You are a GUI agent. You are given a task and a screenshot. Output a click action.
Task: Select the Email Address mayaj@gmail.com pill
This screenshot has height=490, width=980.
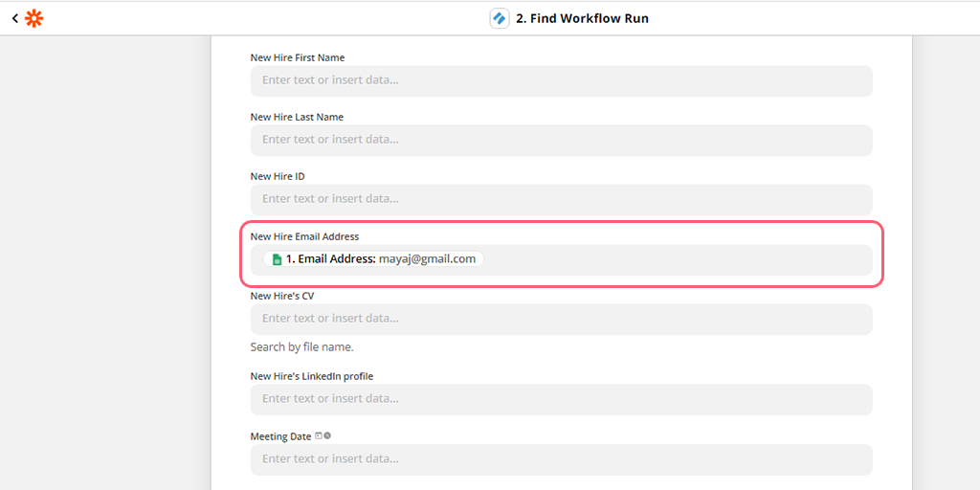374,258
